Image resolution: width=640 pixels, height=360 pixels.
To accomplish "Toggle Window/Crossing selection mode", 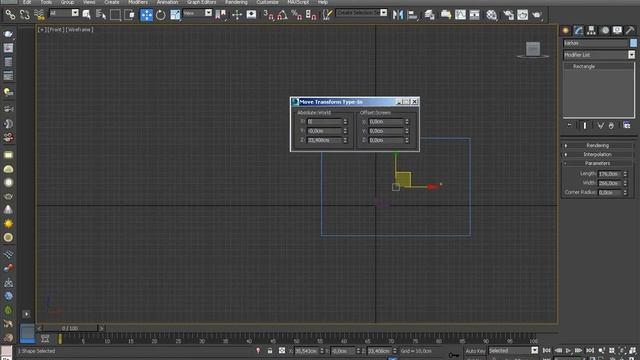I will (130, 15).
